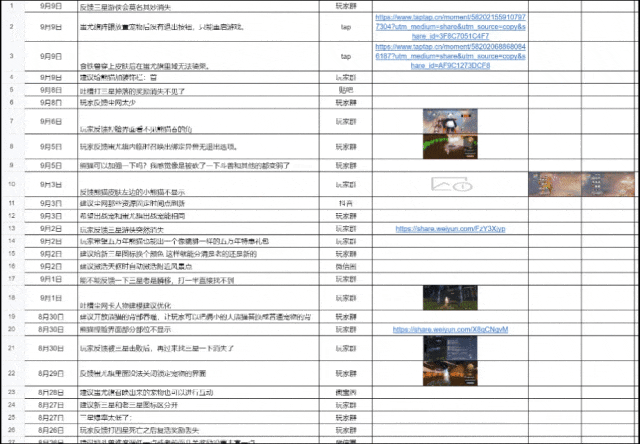Select the feedback text cell in row 26

[x=198, y=430]
